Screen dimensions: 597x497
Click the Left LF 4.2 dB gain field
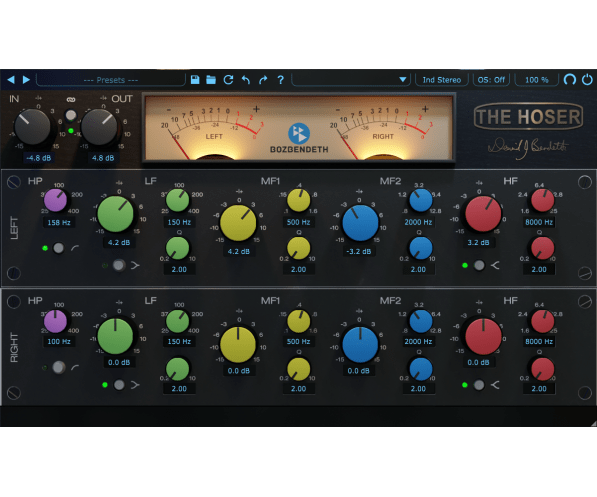coord(119,243)
